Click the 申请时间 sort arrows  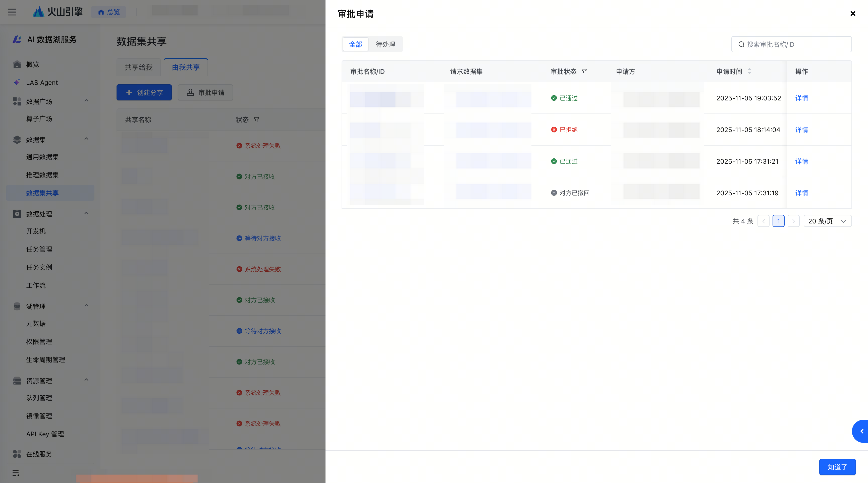coord(749,71)
